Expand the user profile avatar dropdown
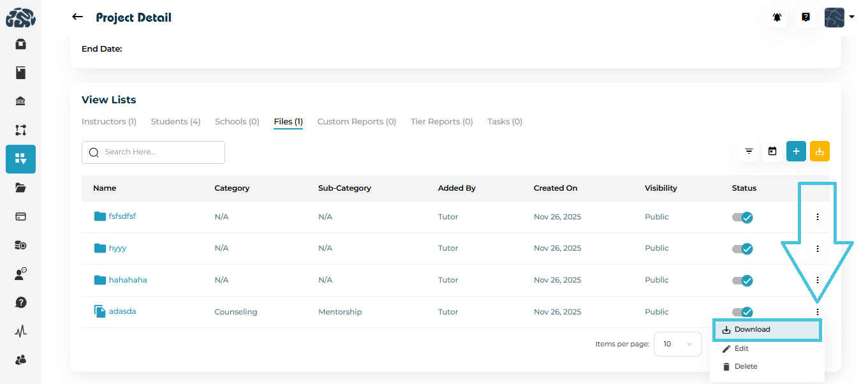 pos(839,18)
